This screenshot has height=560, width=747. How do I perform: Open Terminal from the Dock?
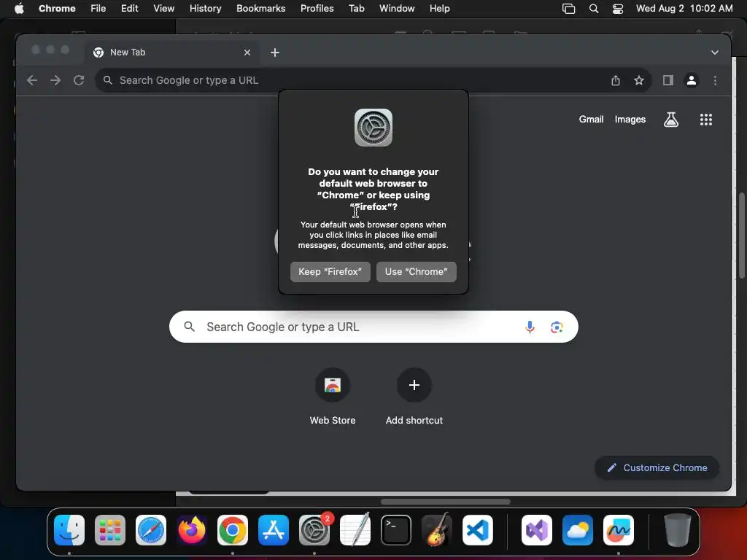coord(396,530)
